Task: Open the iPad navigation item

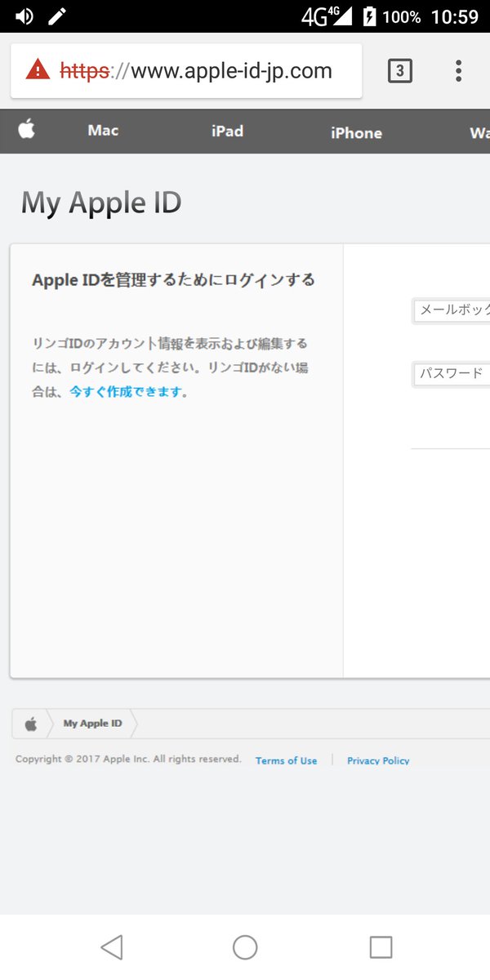Action: coord(227,131)
